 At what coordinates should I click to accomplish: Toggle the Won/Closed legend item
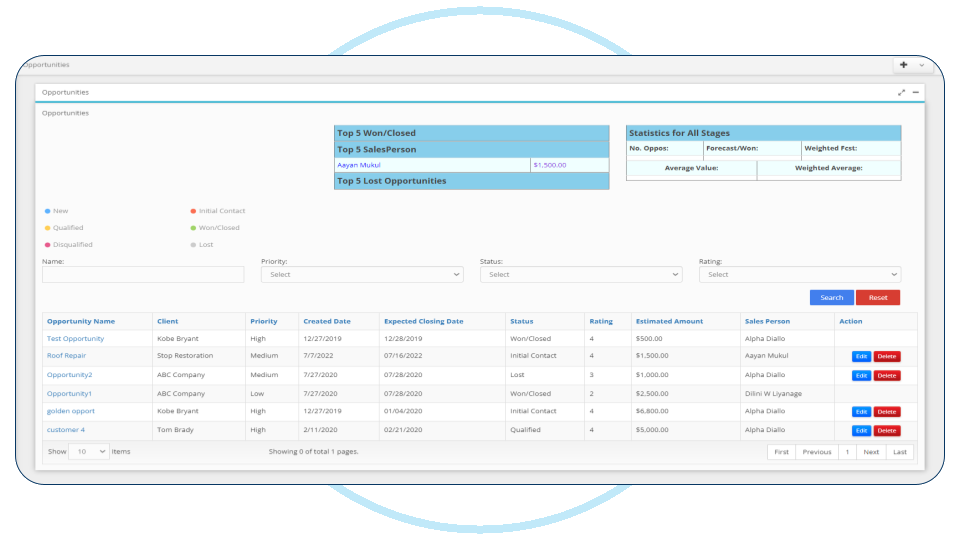click(215, 228)
